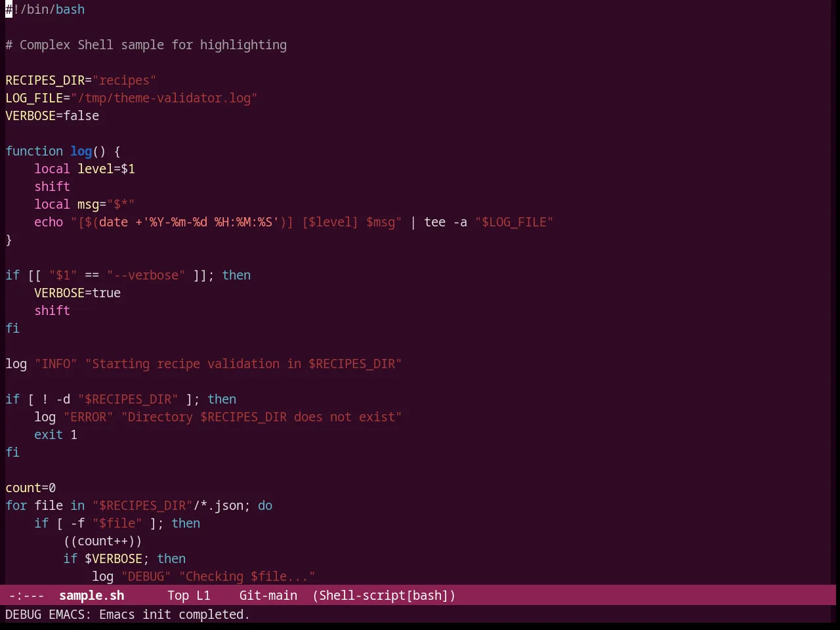
Task: Click the Top position indicator in mode line
Action: [x=178, y=595]
